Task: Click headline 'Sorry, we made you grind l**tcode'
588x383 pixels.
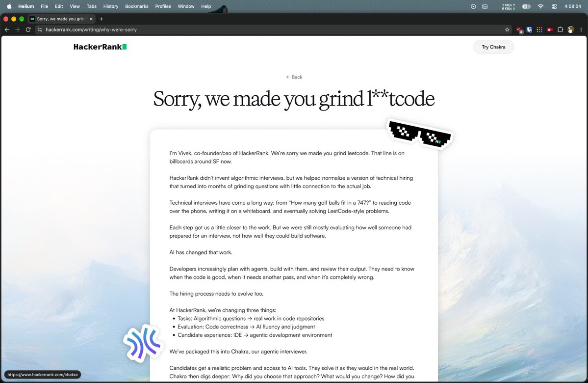Action: [x=294, y=99]
